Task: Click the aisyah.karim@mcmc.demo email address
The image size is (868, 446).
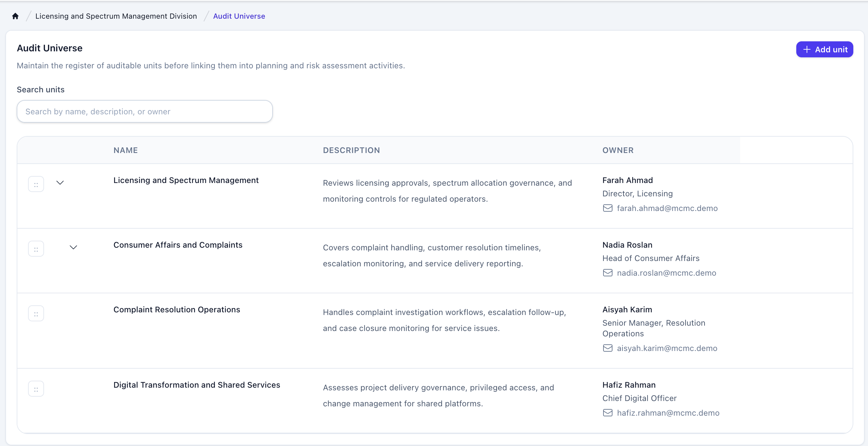Action: [667, 348]
